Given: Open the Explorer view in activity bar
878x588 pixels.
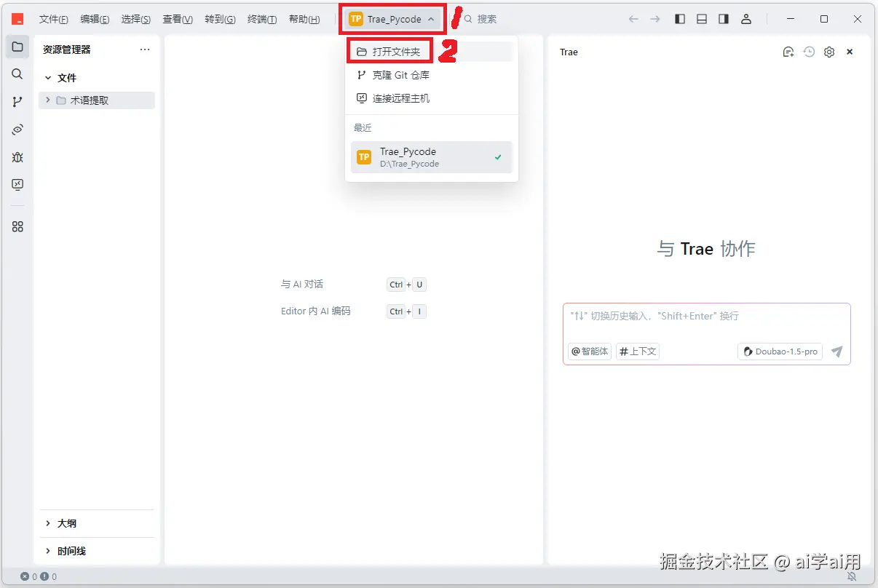Looking at the screenshot, I should (17, 47).
